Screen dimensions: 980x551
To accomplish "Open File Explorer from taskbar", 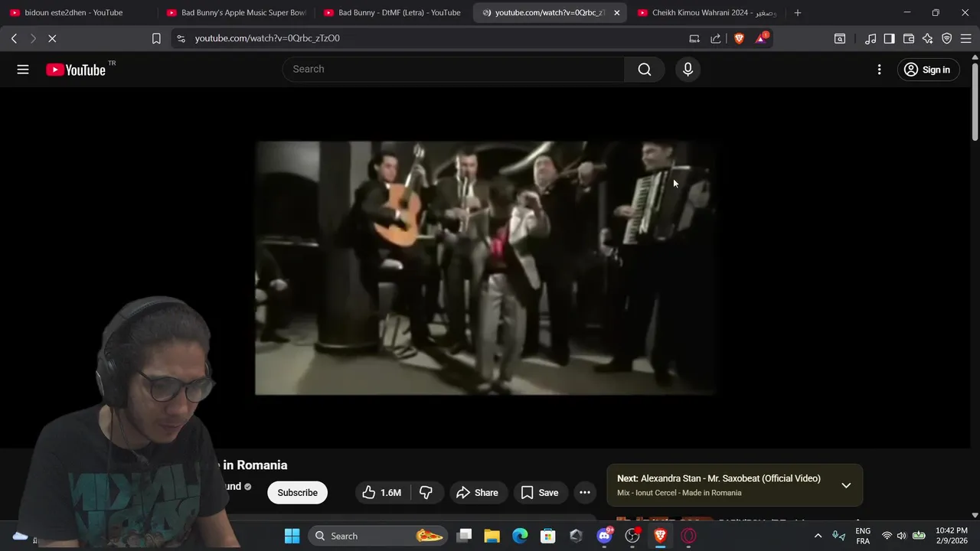I will 492,536.
